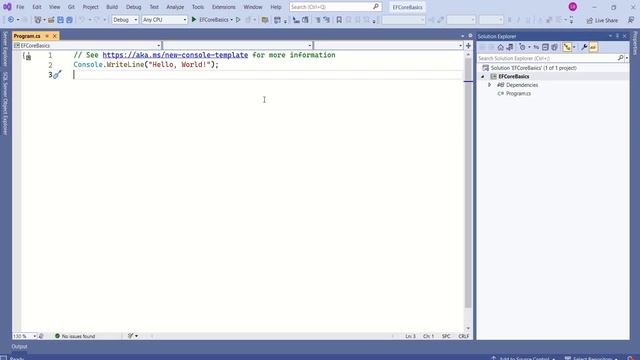Click the code cleanup broom icon
This screenshot has width=640, height=360.
[130, 336]
